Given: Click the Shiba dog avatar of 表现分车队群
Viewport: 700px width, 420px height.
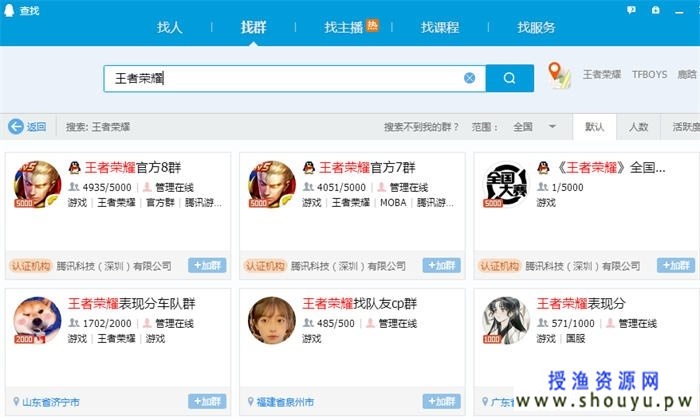Looking at the screenshot, I should (37, 321).
